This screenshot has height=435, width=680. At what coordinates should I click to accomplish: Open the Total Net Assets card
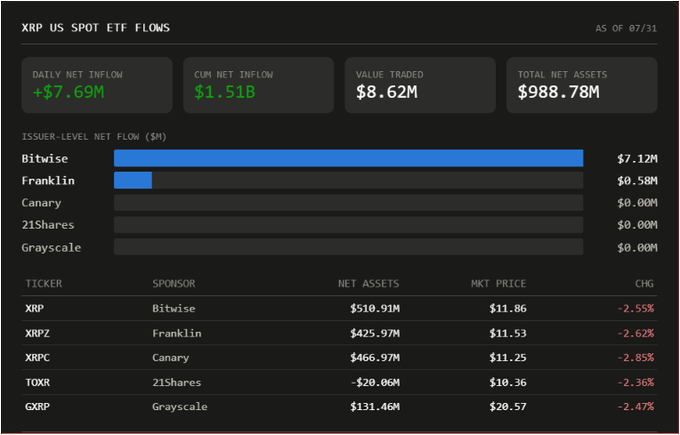pos(582,85)
